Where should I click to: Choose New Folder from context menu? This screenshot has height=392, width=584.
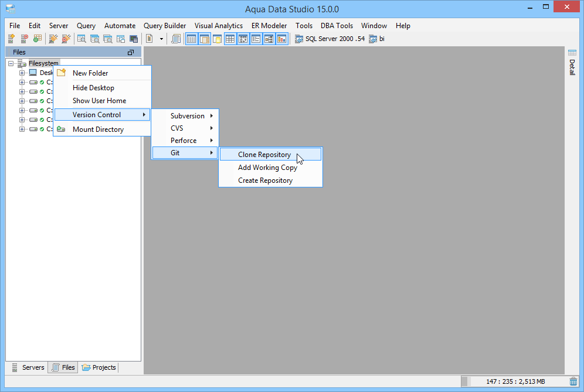coord(103,73)
